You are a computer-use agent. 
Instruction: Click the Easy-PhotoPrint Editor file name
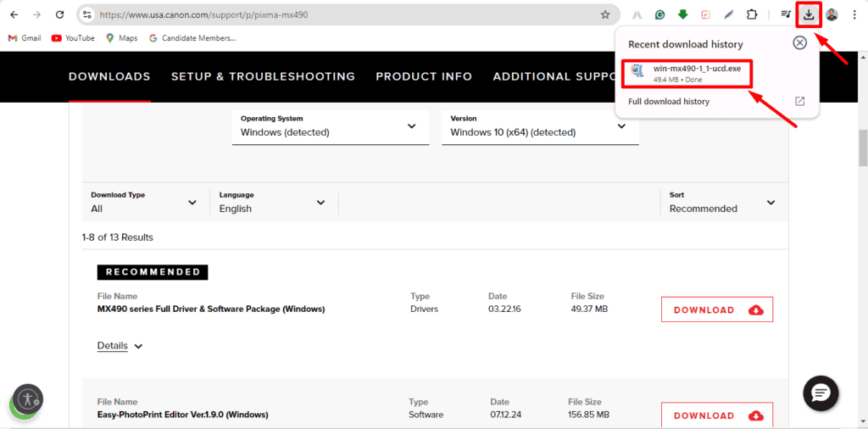pyautogui.click(x=183, y=414)
